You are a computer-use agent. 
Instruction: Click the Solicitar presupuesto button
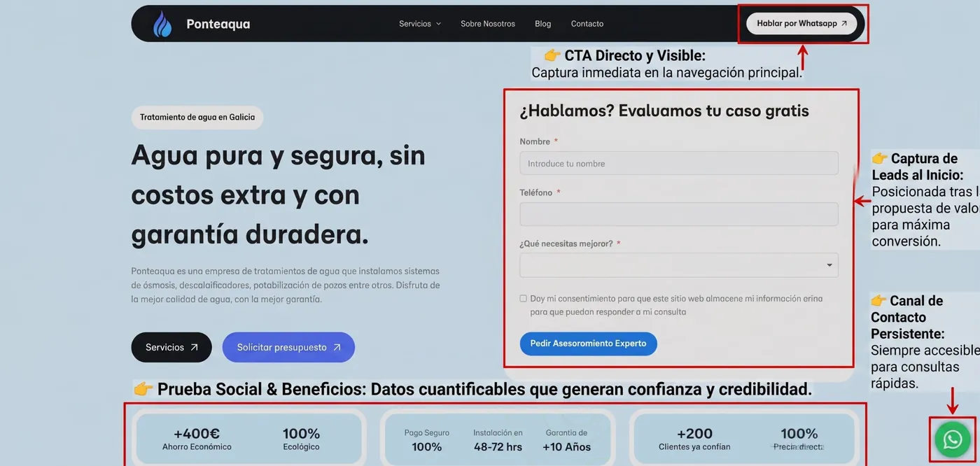tap(288, 347)
